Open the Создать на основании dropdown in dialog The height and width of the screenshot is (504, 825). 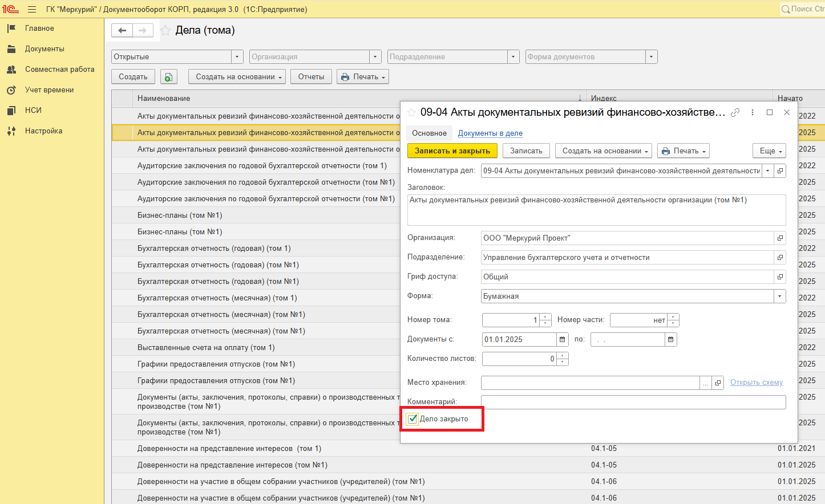click(604, 151)
